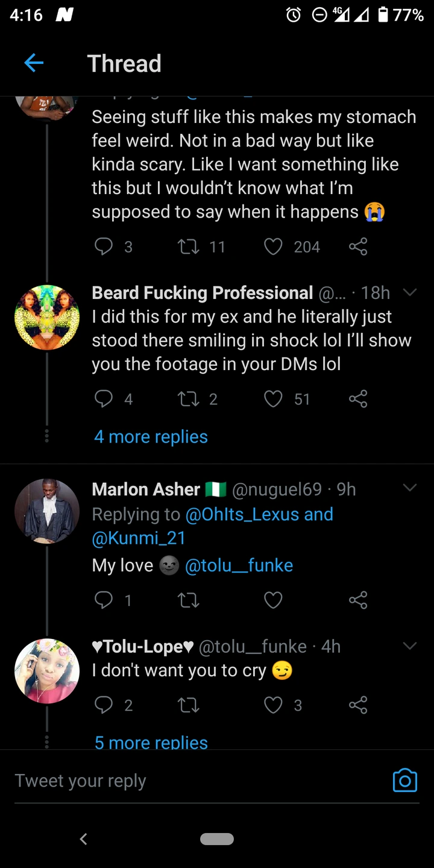Show '5 more replies' at bottom

pos(151,742)
